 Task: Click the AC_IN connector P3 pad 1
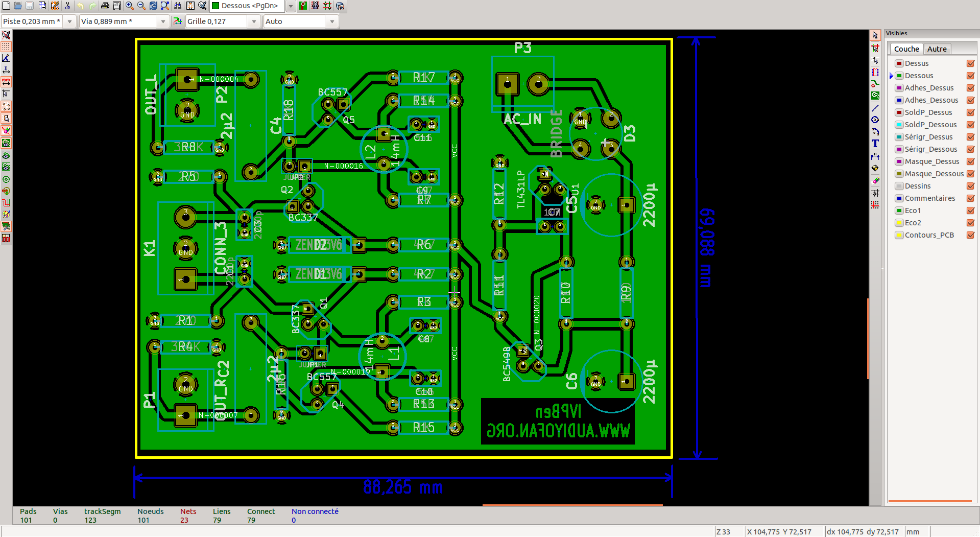507,84
